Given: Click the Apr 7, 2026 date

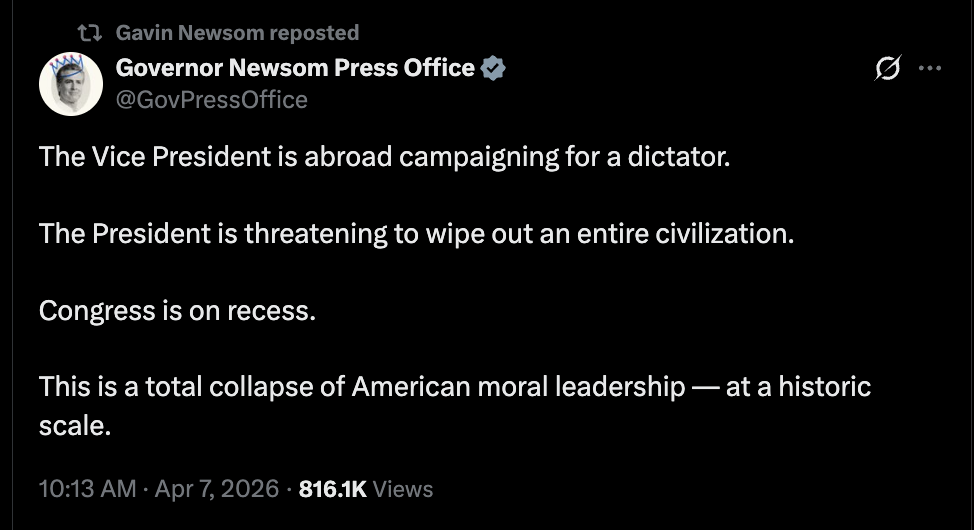Looking at the screenshot, I should pos(217,488).
